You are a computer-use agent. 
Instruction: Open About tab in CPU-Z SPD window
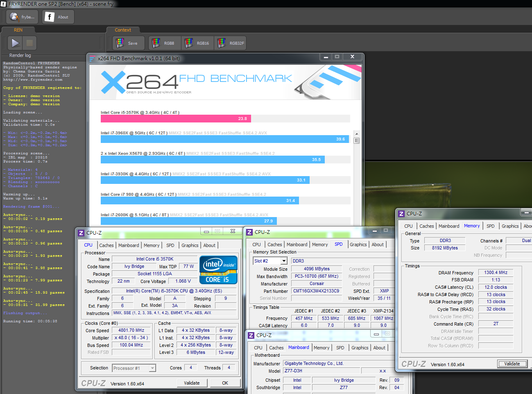378,245
